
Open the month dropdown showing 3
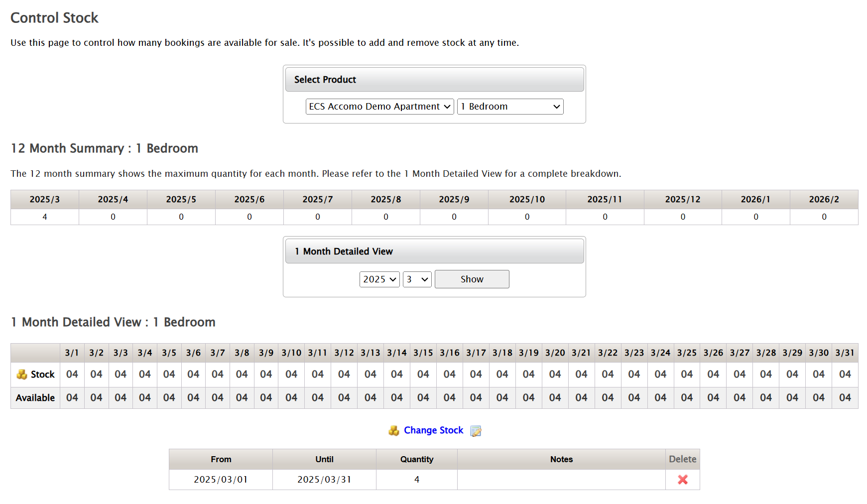[417, 279]
